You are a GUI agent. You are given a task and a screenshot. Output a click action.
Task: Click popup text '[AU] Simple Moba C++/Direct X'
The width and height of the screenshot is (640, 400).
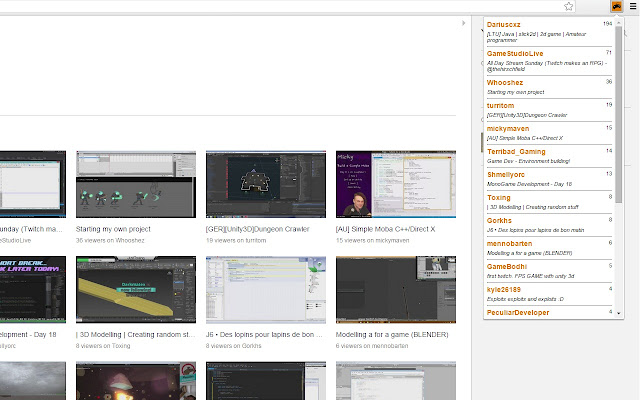tap(524, 138)
